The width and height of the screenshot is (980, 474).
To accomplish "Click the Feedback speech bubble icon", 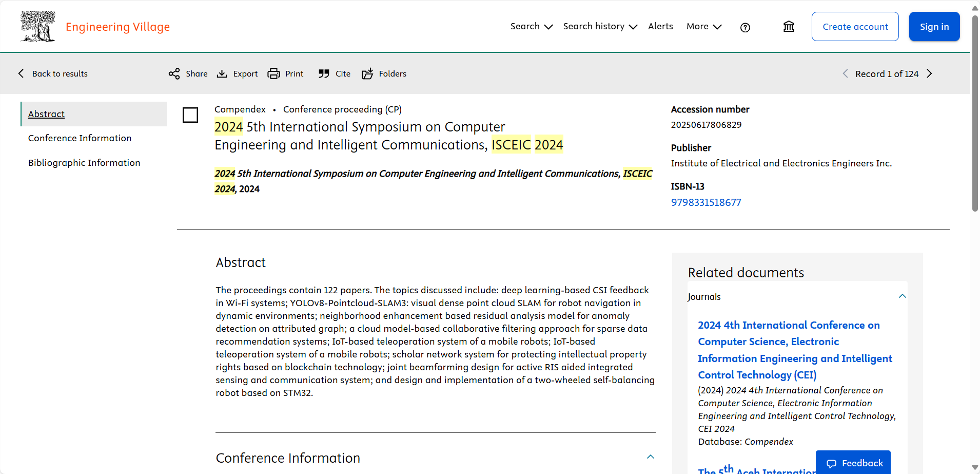I will [x=831, y=464].
